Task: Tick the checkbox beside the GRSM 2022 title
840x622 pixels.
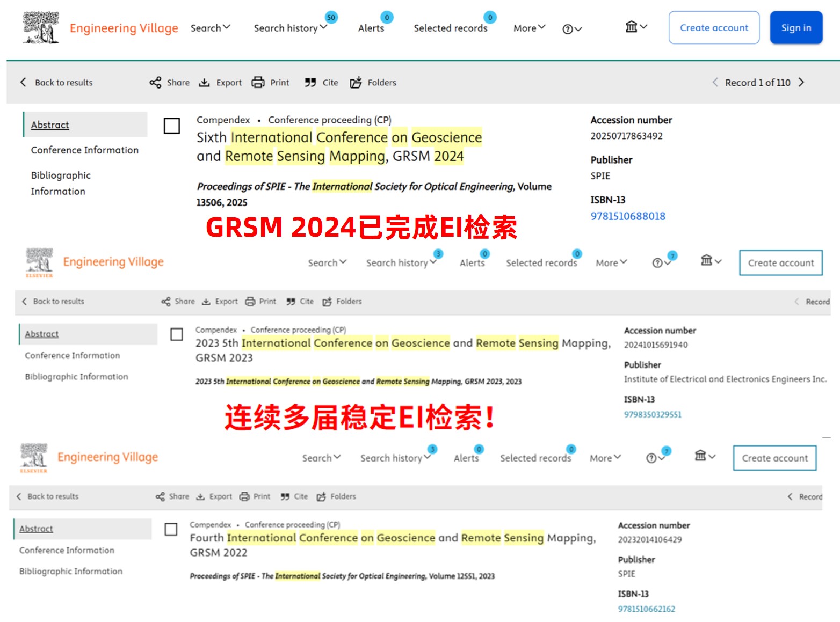Action: tap(171, 530)
